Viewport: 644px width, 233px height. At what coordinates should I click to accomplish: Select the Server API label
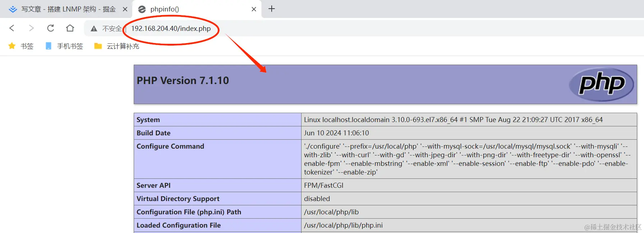point(153,185)
